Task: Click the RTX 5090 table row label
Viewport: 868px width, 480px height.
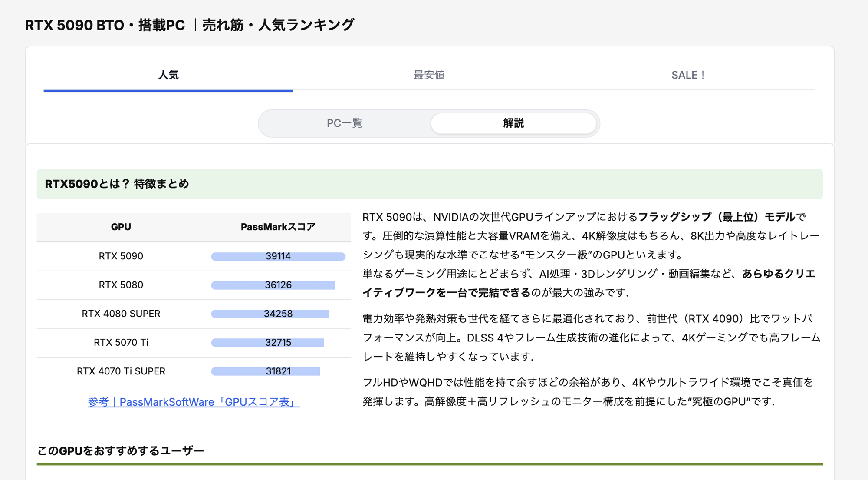Action: point(121,256)
